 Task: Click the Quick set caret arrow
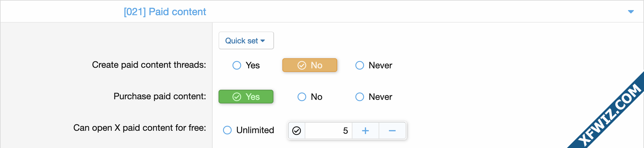coord(263,41)
